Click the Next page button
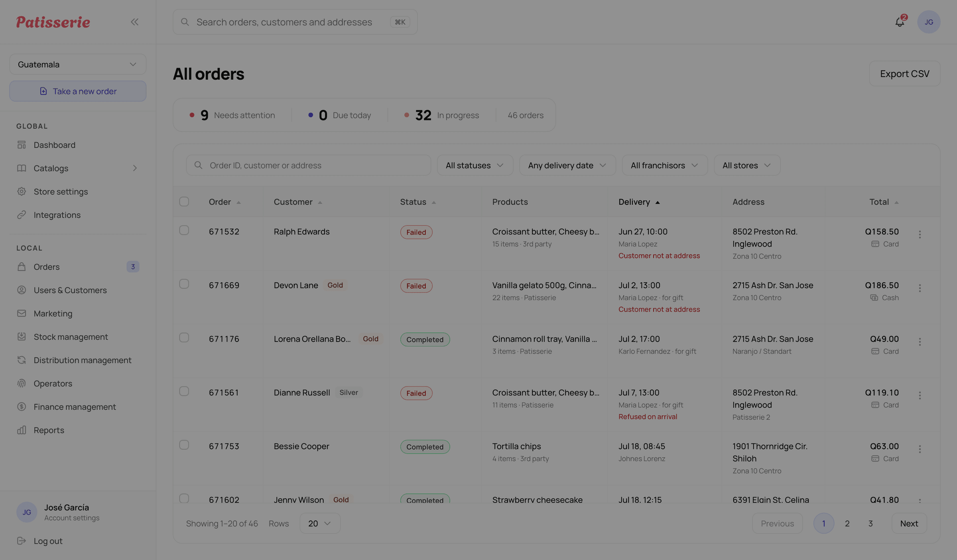The width and height of the screenshot is (957, 560). [x=909, y=523]
